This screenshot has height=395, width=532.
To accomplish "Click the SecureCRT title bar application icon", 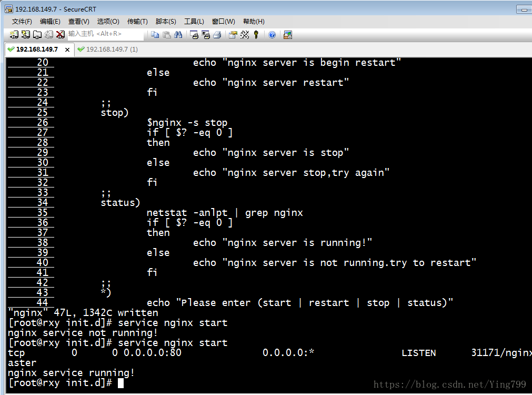I will point(8,9).
